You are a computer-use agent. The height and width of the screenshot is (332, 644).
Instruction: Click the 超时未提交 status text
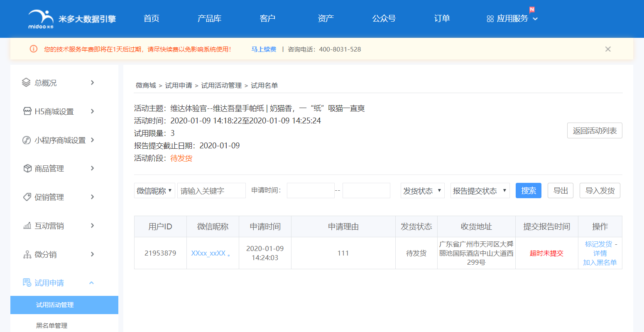[546, 253]
